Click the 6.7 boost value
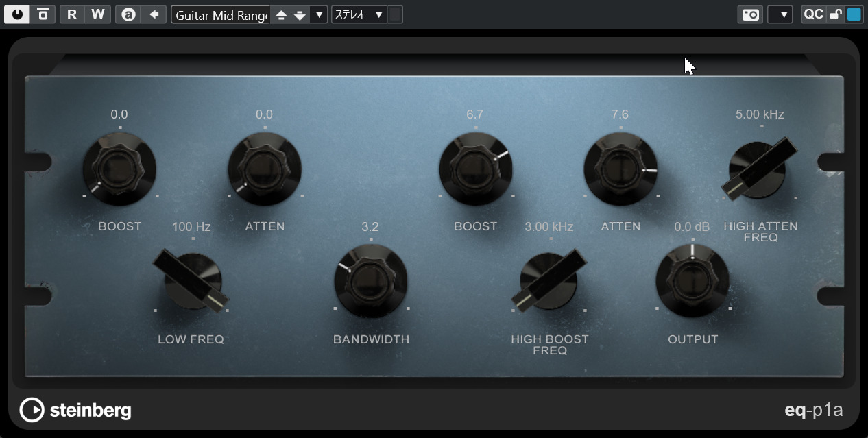868x438 pixels. point(475,114)
